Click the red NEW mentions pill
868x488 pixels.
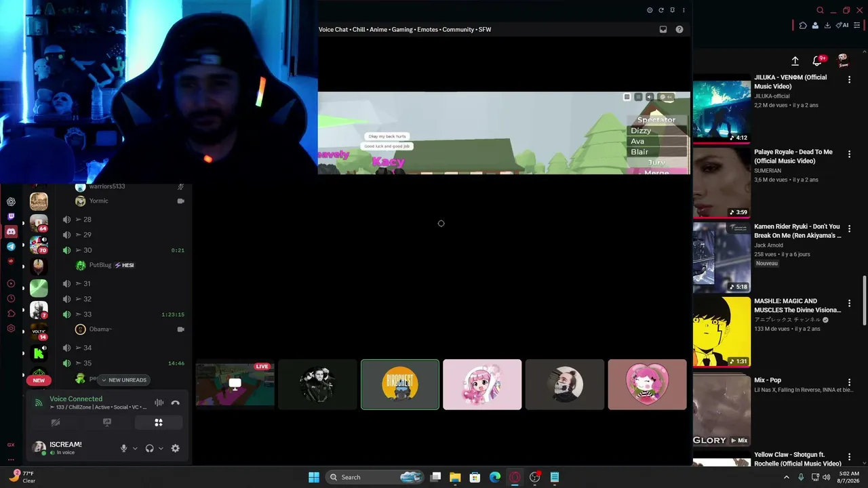pyautogui.click(x=39, y=380)
